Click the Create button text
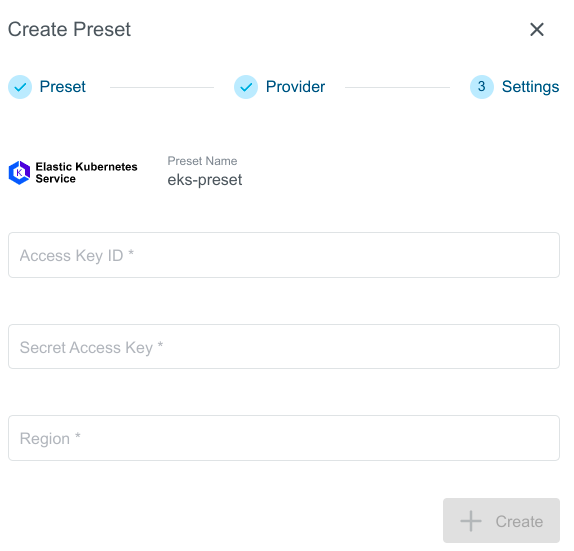The image size is (574, 551). pos(519,521)
